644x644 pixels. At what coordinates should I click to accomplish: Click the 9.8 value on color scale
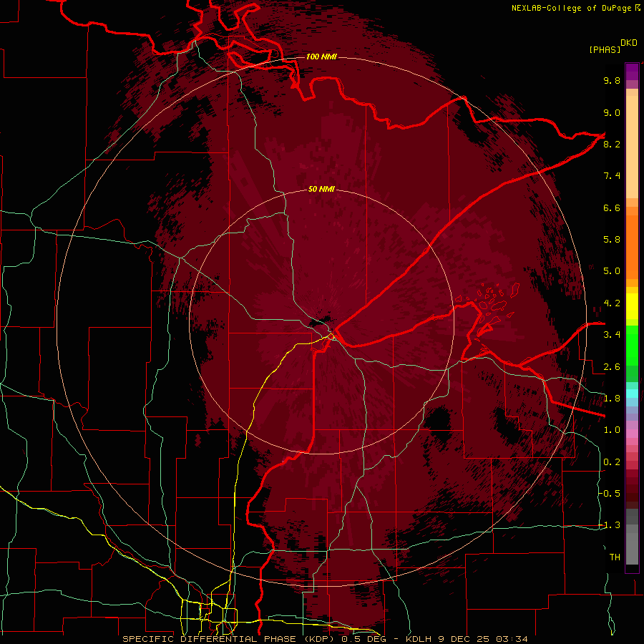click(612, 80)
